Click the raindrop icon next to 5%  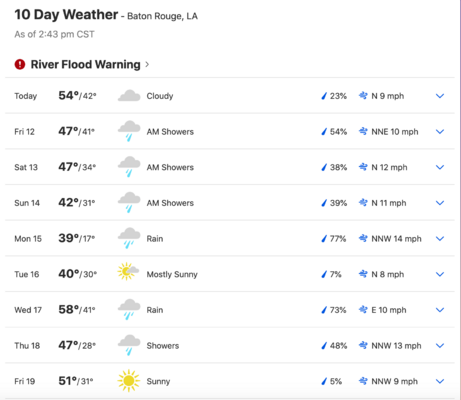[324, 381]
